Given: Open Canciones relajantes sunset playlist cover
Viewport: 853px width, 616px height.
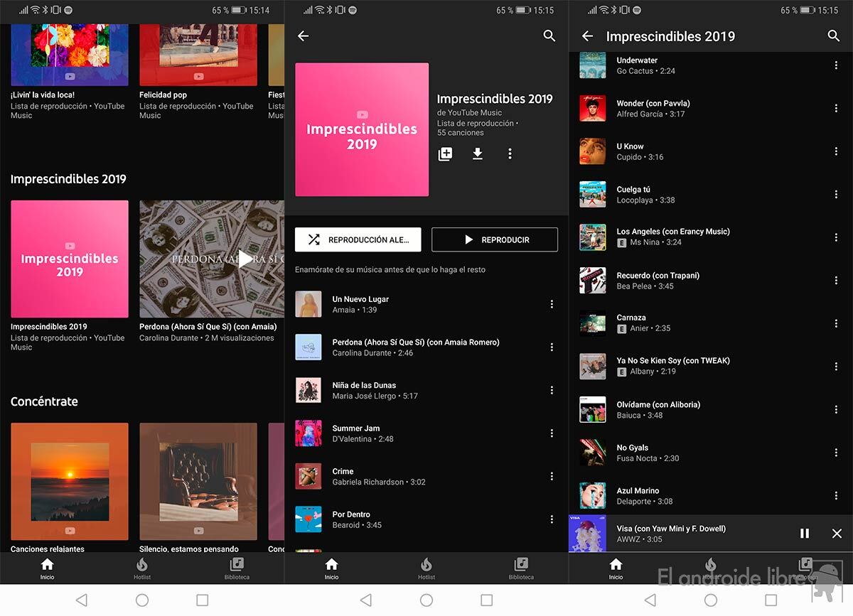Looking at the screenshot, I should pos(70,481).
